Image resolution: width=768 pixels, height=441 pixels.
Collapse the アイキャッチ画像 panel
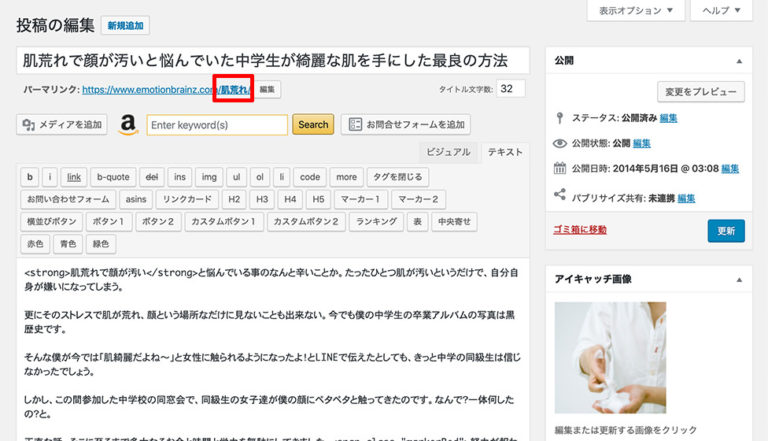pos(739,280)
